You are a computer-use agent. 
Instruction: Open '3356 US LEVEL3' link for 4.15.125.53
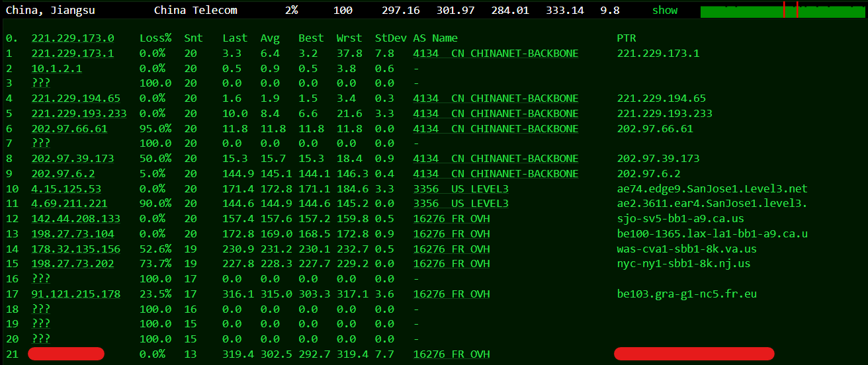(461, 189)
